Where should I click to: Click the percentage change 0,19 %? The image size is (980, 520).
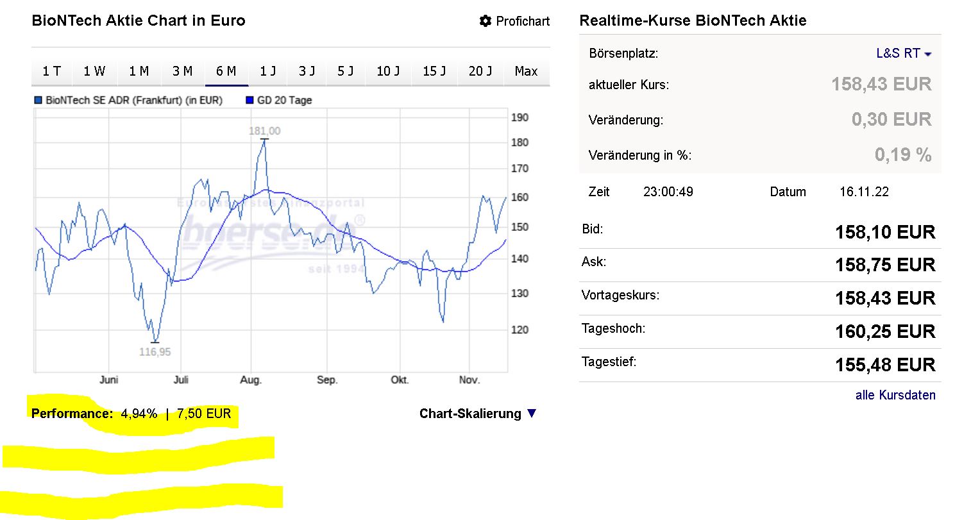[903, 155]
